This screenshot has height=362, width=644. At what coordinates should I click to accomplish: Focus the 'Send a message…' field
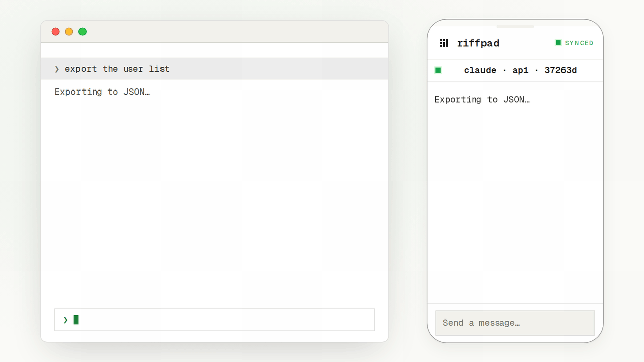(x=515, y=323)
